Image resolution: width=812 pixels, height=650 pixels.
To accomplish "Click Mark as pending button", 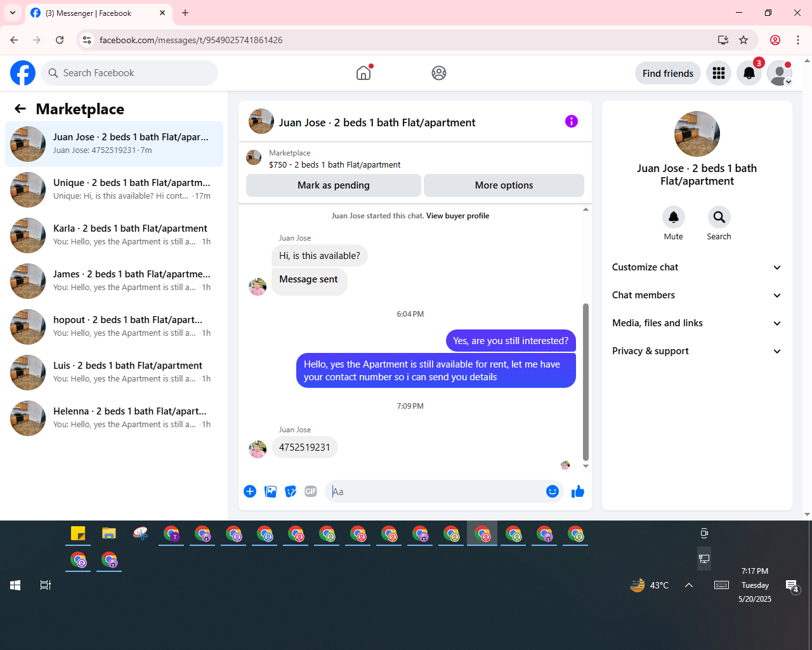I will [x=334, y=185].
